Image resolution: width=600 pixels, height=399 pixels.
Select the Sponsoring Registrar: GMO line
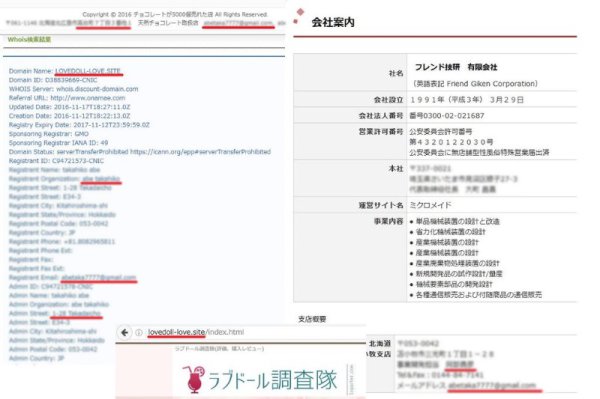(49, 134)
